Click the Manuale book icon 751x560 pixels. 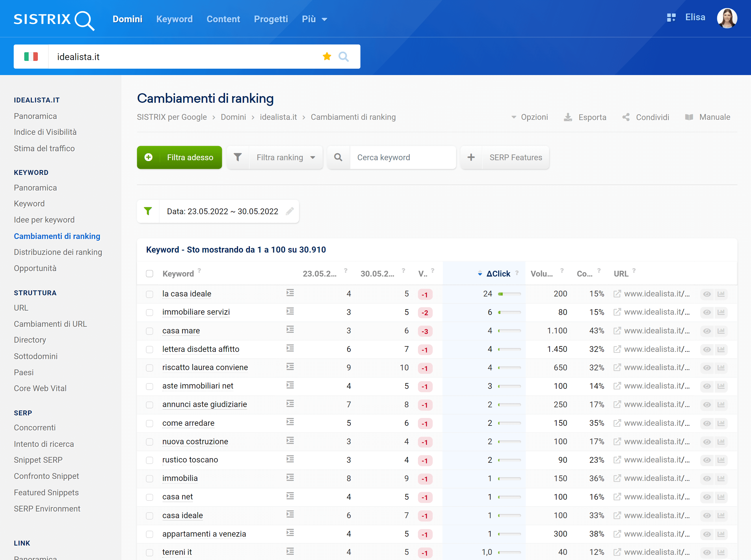point(689,117)
